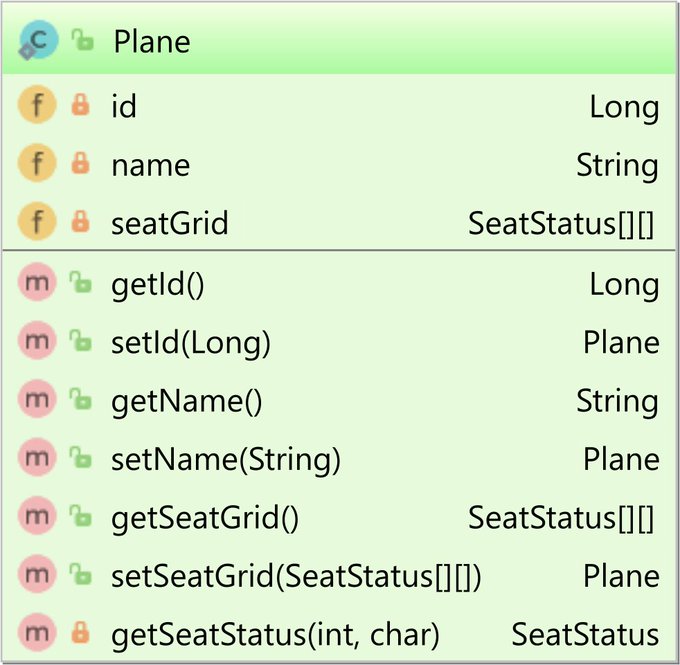Click the class icon next to Plane
The image size is (680, 665).
click(38, 40)
